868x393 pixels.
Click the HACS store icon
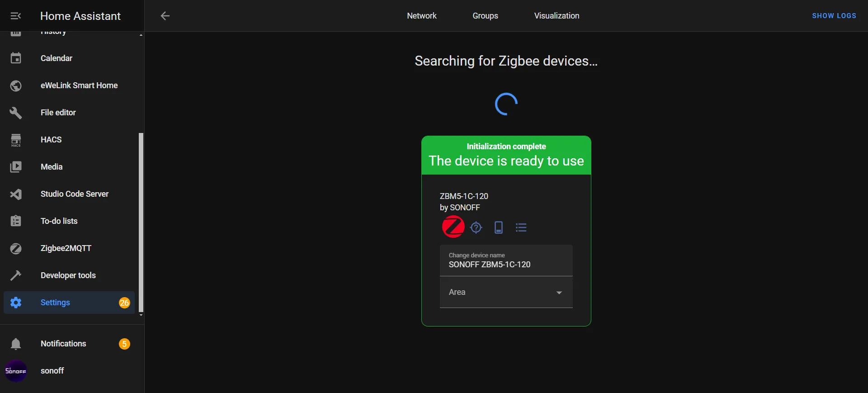(16, 140)
